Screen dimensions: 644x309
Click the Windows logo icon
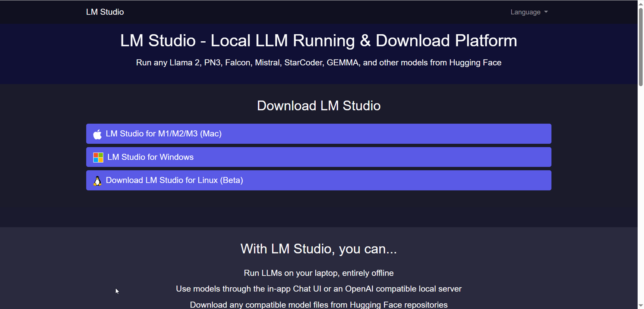tap(98, 157)
